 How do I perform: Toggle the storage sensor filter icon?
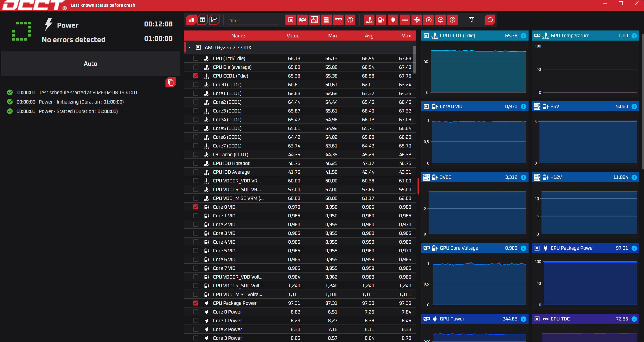pos(326,20)
